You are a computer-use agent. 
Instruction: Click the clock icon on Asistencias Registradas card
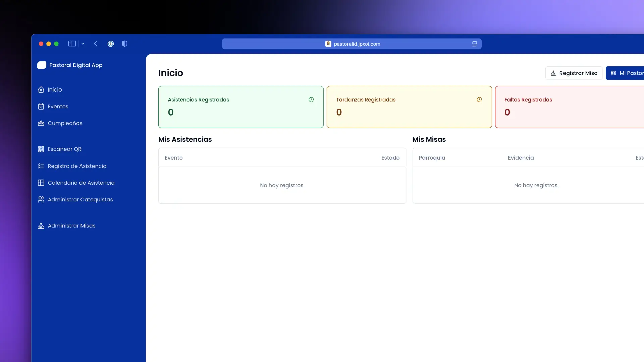coord(311,100)
